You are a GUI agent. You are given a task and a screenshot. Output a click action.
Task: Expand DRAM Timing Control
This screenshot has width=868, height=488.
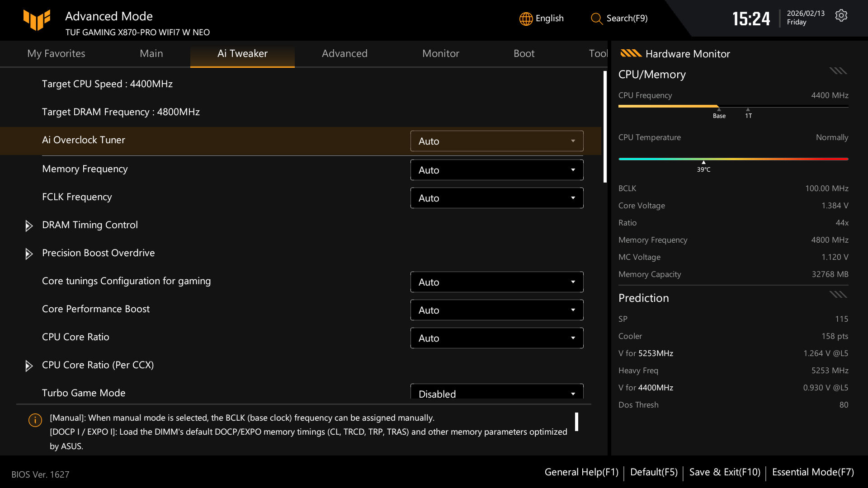click(x=29, y=226)
